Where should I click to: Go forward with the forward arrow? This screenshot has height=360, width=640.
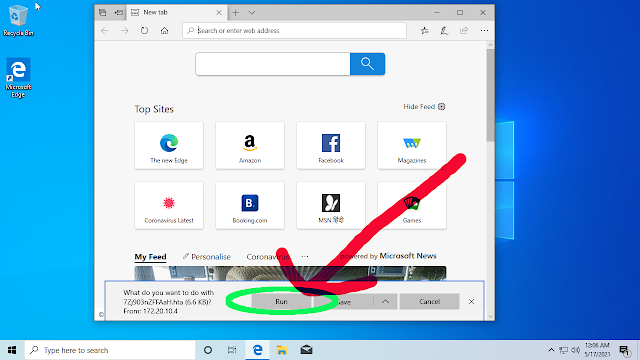124,31
